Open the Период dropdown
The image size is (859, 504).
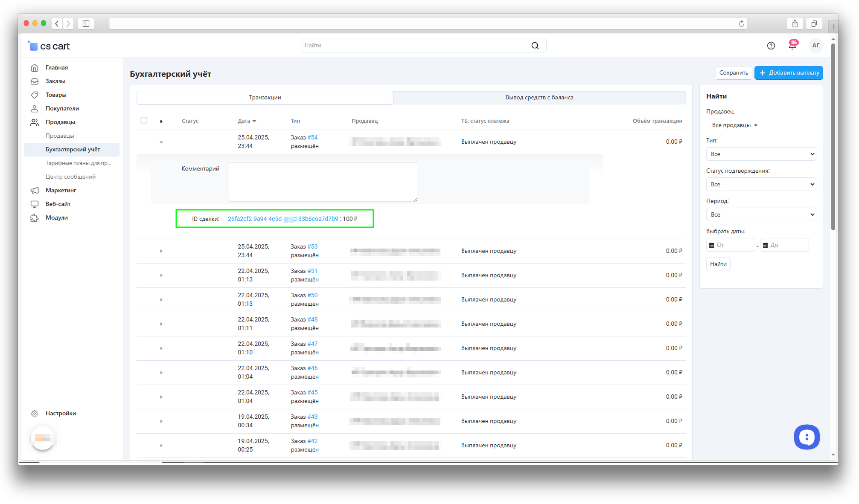(760, 214)
